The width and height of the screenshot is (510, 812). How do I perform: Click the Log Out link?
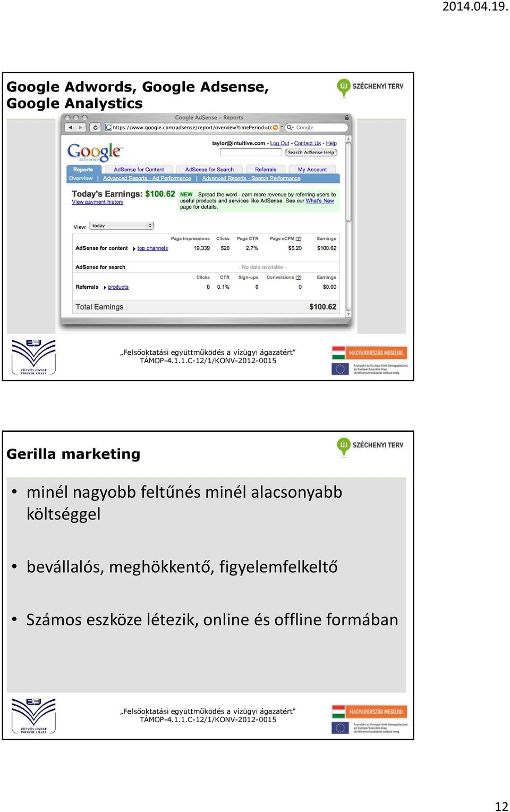click(279, 144)
